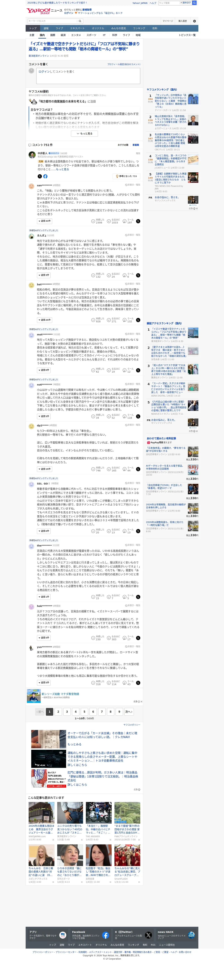Open rank 1 サンジャポ article thumbnail
The image size is (224, 980).
point(193,99)
